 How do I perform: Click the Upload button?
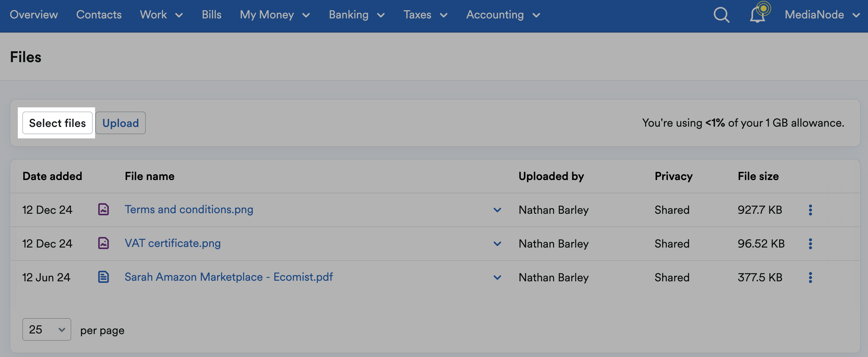[121, 123]
